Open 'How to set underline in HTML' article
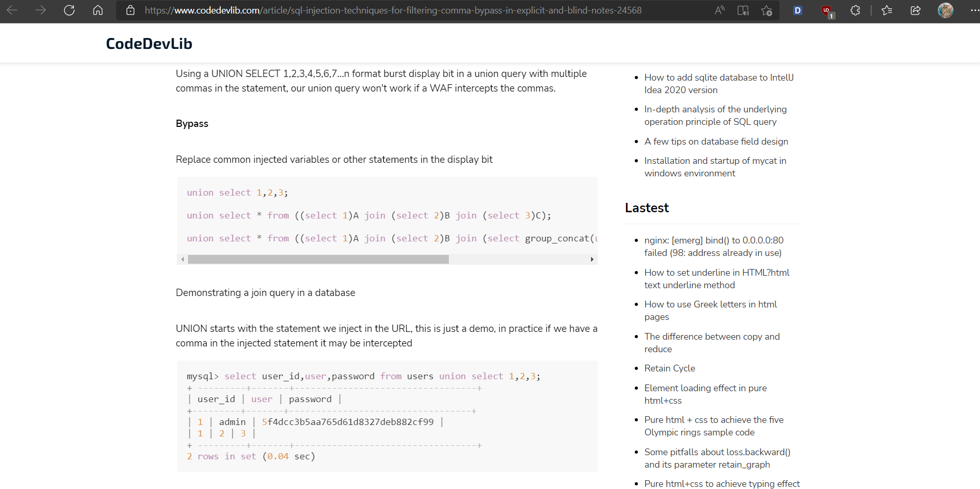 [717, 279]
